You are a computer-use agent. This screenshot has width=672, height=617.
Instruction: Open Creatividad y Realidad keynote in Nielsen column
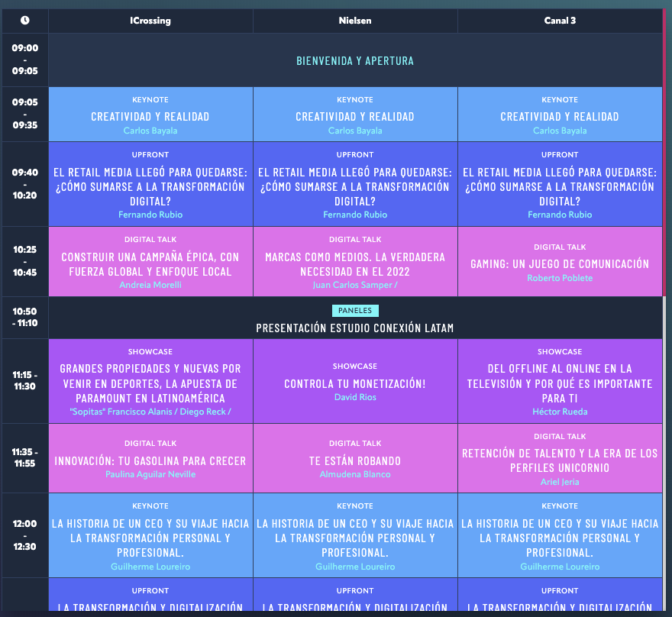point(355,115)
